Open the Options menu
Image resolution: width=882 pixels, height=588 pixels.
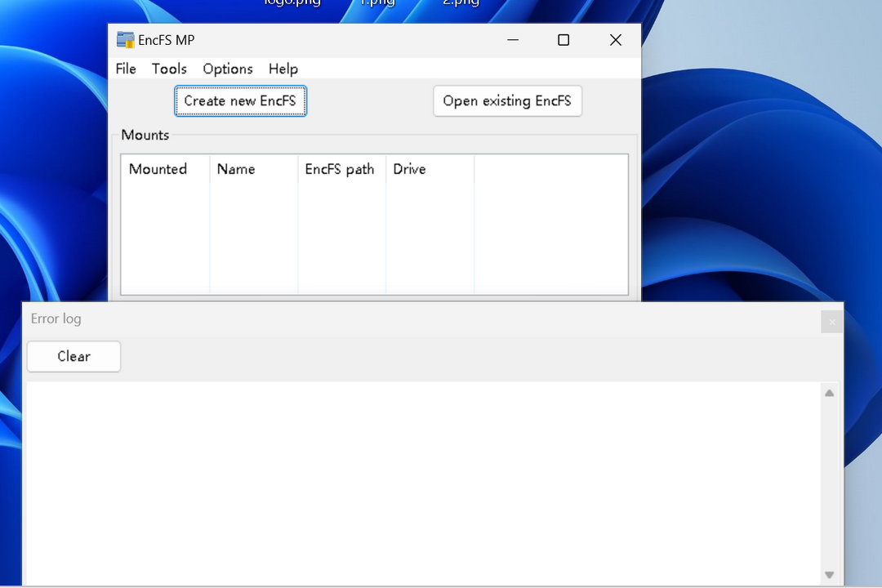point(227,69)
